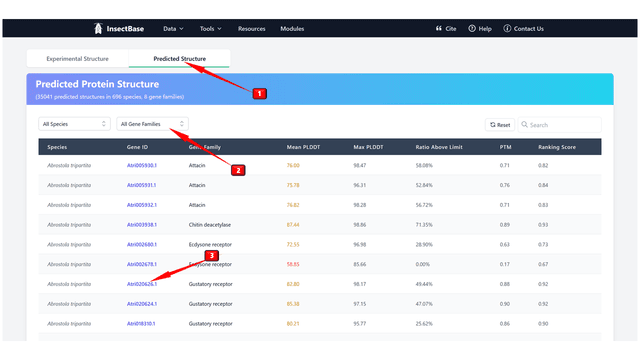Click the InsectBase logo icon

98,29
